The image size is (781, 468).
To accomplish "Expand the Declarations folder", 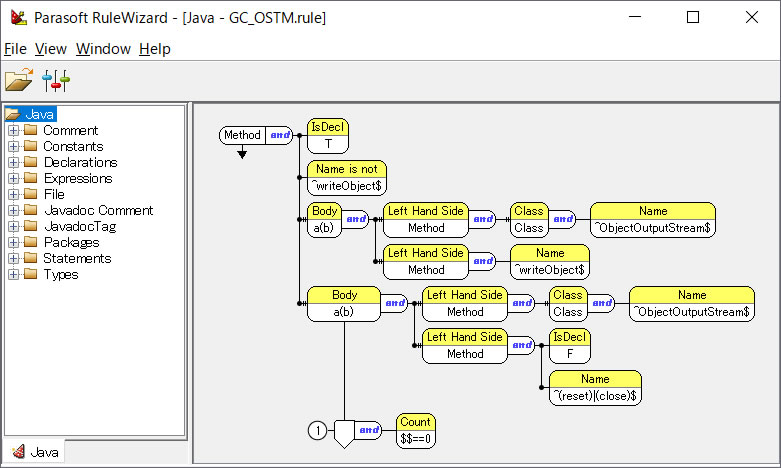I will (x=13, y=162).
